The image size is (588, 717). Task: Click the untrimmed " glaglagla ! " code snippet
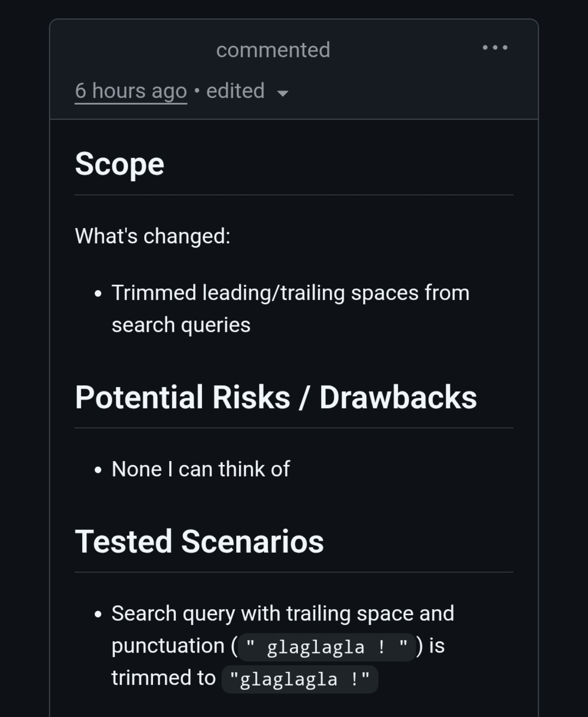(x=327, y=647)
